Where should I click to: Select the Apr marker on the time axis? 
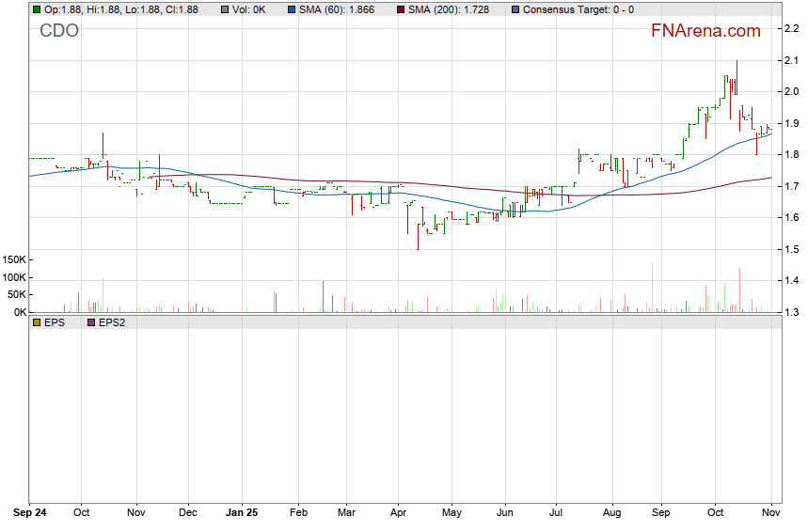[396, 513]
